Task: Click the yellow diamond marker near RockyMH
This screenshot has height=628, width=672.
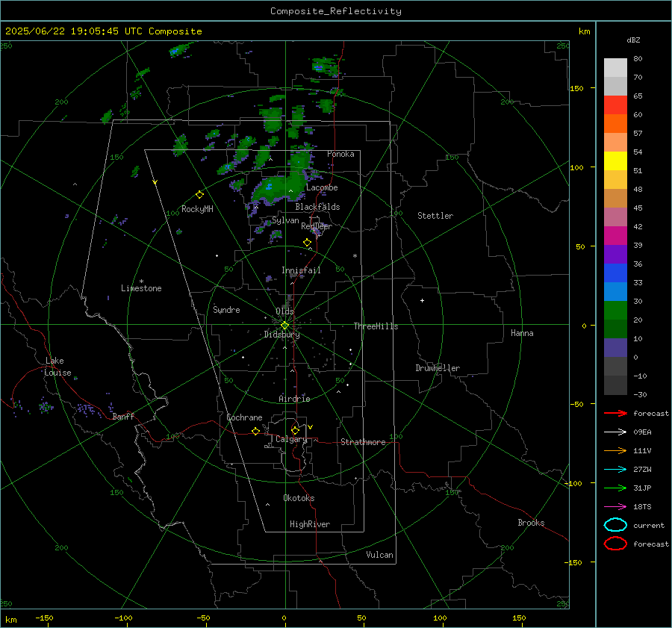Action: [x=199, y=195]
